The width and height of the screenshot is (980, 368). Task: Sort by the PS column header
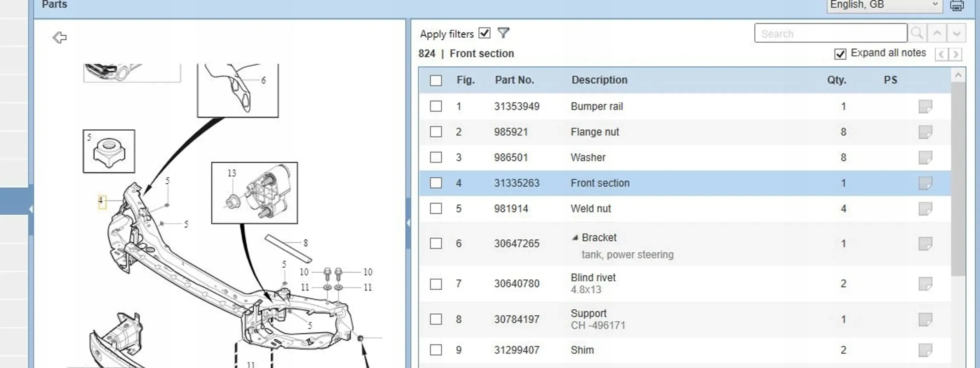[890, 80]
